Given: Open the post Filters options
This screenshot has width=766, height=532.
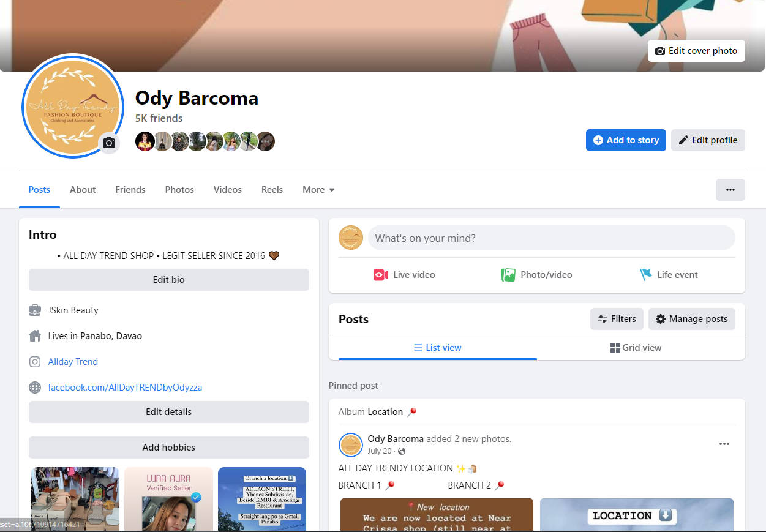Looking at the screenshot, I should coord(617,319).
